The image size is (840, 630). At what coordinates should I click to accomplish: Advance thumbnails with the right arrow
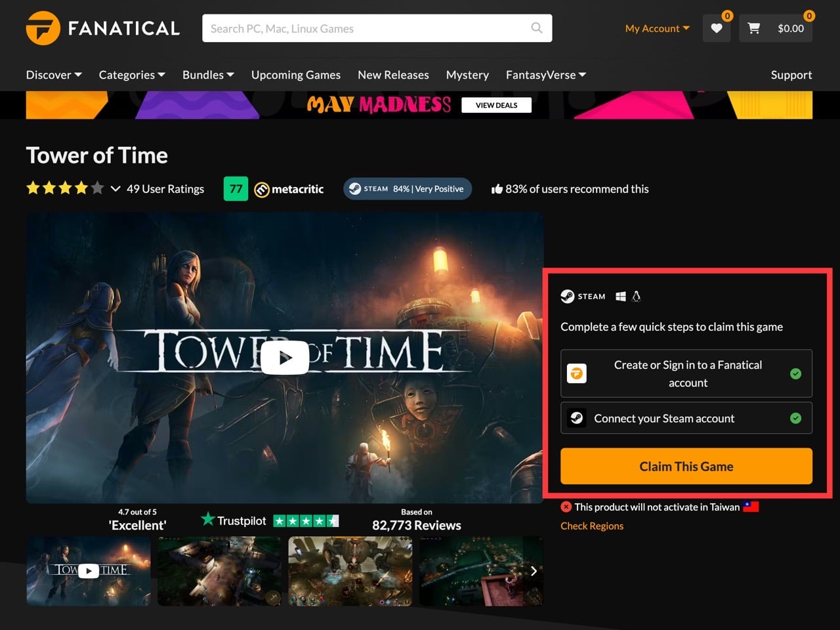(x=534, y=571)
